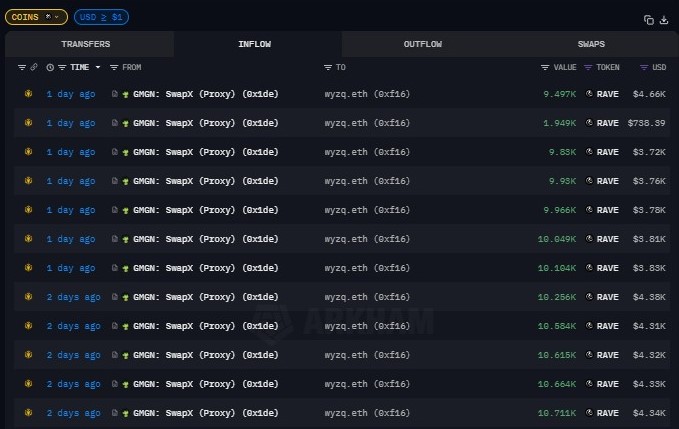Click the '2 days ago' timestamp in the 10.256K row
Image resolution: width=679 pixels, height=429 pixels.
[x=73, y=297]
